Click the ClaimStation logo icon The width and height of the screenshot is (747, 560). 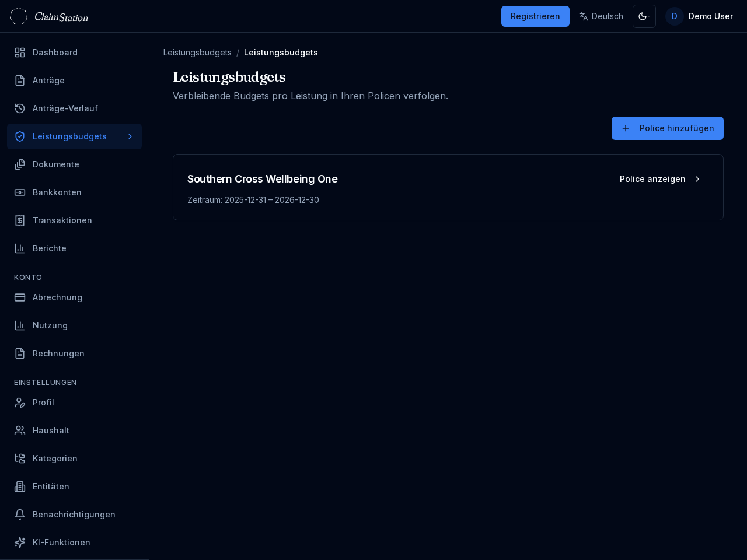click(x=19, y=16)
